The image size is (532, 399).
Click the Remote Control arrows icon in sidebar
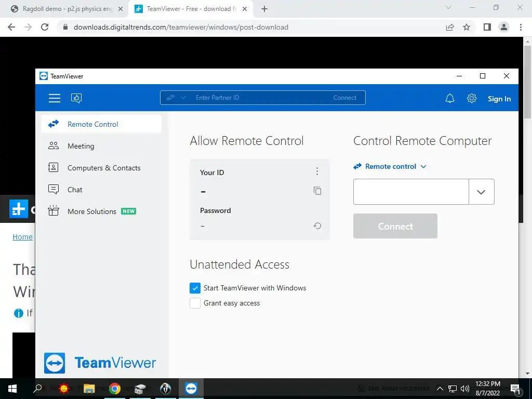(x=54, y=124)
